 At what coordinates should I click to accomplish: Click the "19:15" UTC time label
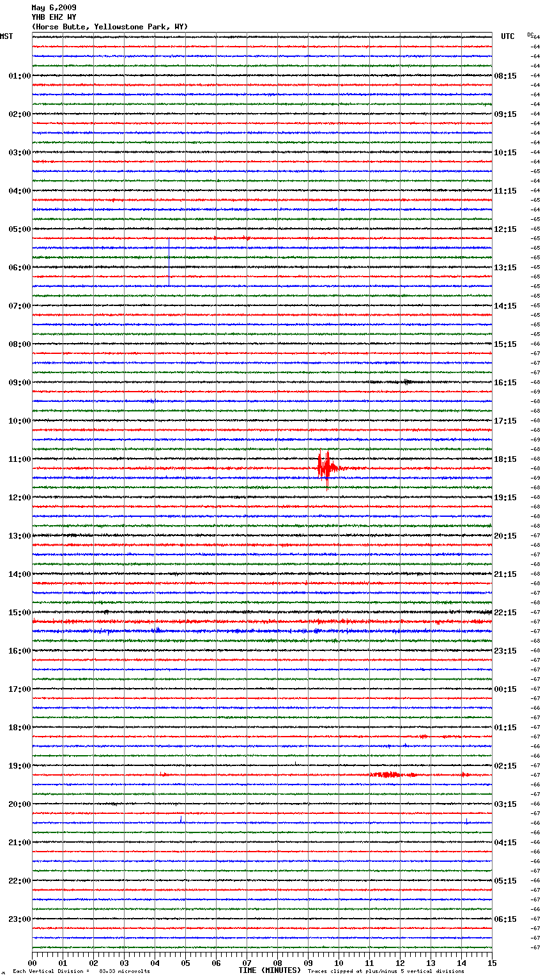(x=505, y=498)
